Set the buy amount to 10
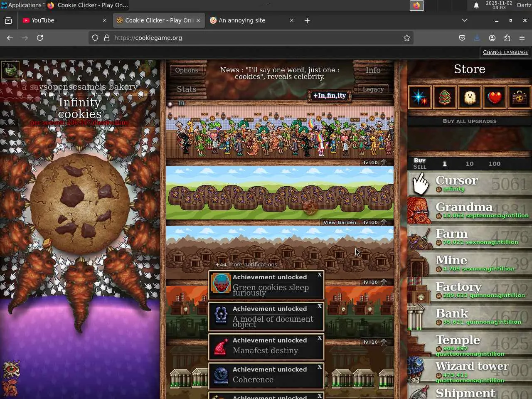 470,164
